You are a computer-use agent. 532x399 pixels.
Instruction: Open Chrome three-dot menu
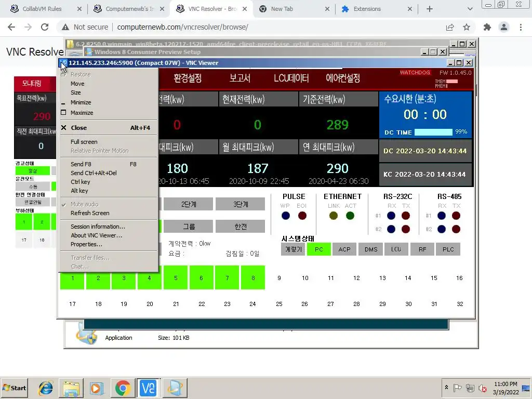pyautogui.click(x=521, y=27)
